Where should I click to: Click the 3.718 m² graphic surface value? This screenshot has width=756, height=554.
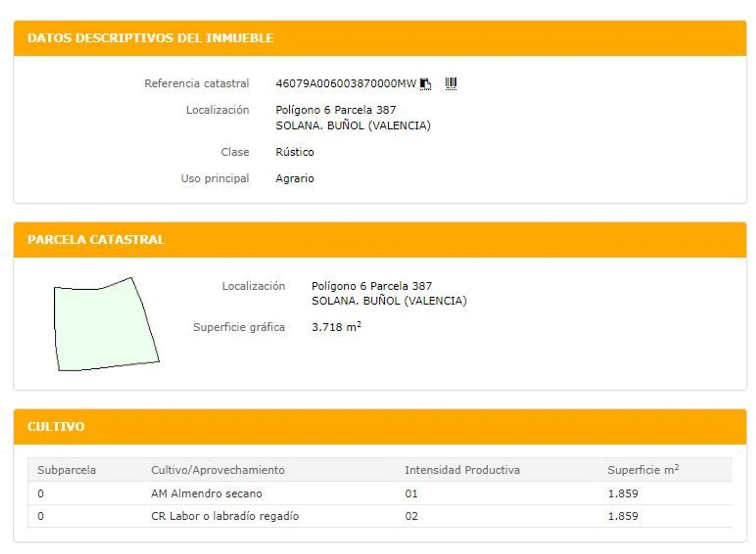point(336,327)
